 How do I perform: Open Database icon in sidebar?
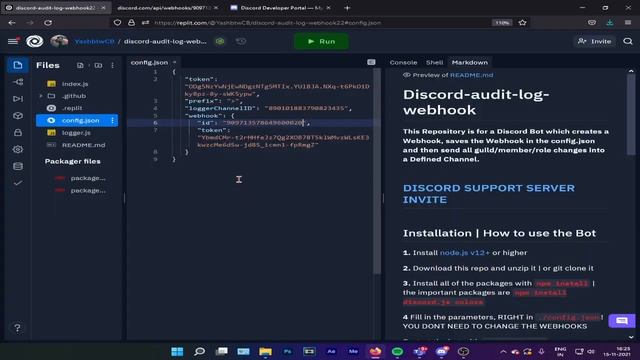click(x=18, y=166)
